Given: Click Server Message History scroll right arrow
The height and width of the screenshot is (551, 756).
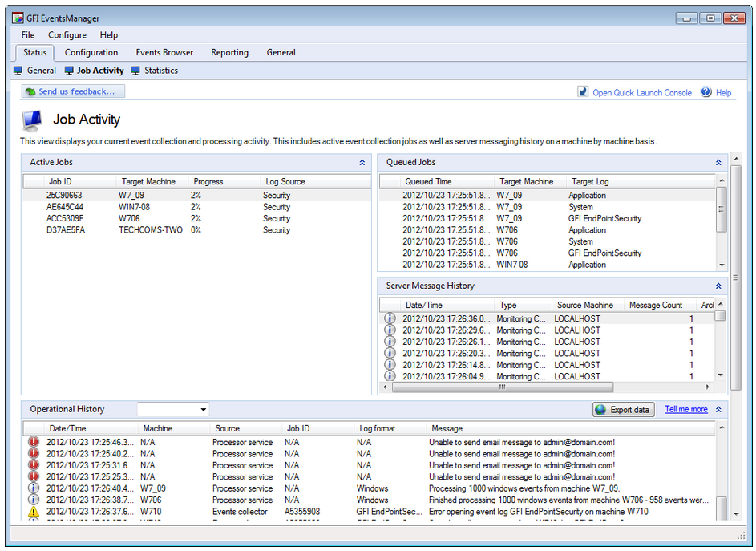Looking at the screenshot, I should 707,387.
